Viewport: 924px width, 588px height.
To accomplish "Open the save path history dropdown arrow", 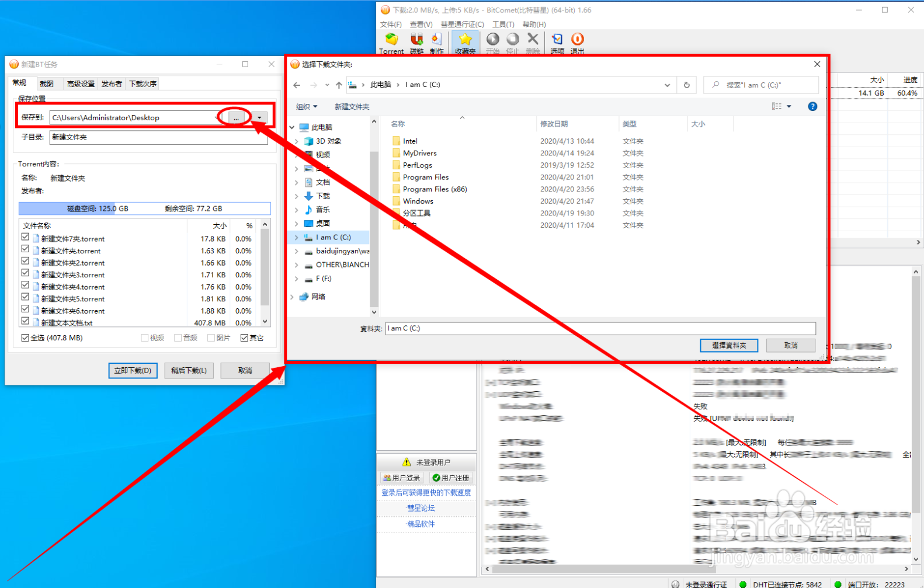I will tap(259, 118).
